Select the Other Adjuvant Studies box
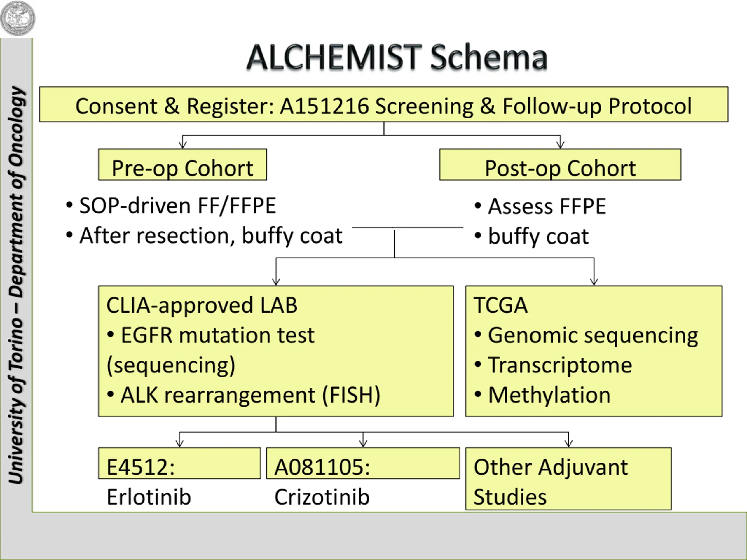Viewport: 747px width, 560px height. point(568,479)
